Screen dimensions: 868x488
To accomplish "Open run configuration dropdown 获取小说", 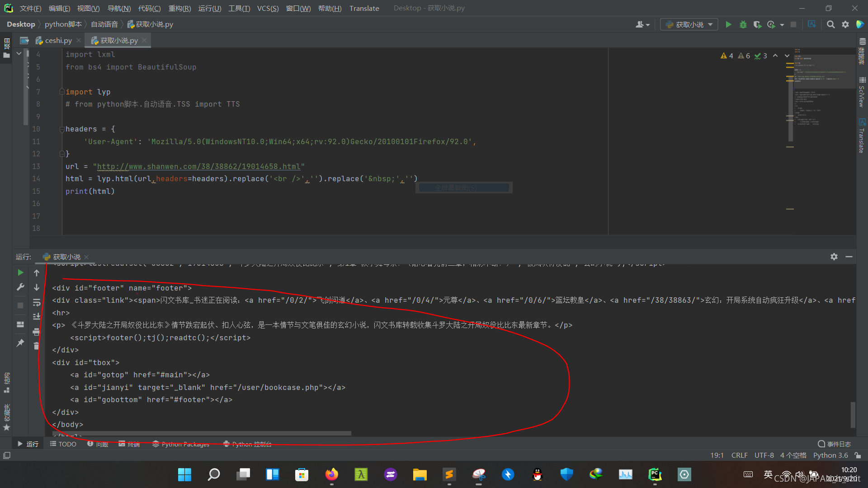I will (x=689, y=24).
